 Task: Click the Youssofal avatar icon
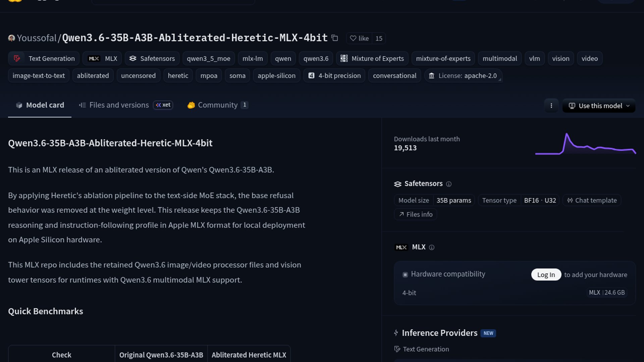(12, 38)
